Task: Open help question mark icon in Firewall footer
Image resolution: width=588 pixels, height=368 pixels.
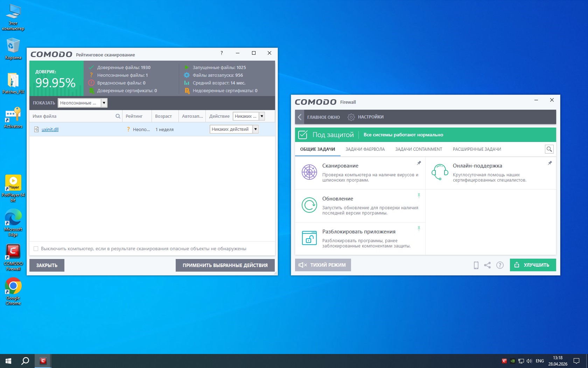Action: click(x=500, y=265)
